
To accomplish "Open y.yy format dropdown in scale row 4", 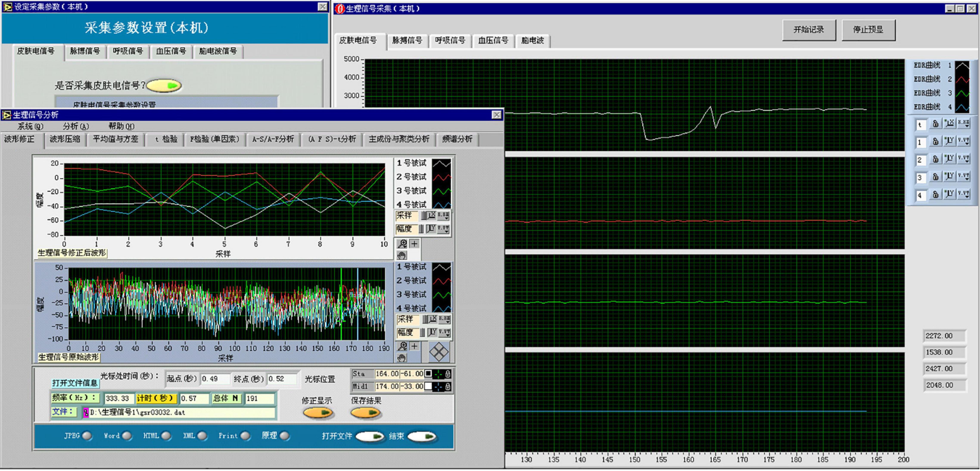I will tap(964, 194).
